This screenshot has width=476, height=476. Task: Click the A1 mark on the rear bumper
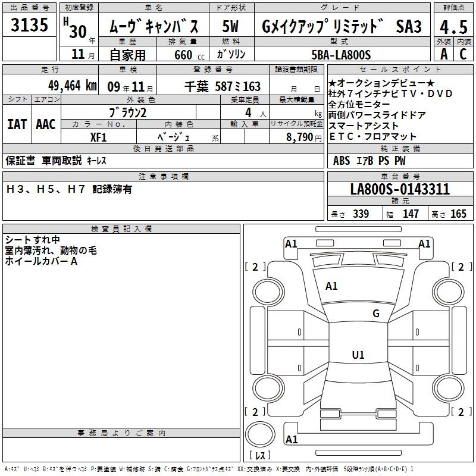tap(292, 440)
